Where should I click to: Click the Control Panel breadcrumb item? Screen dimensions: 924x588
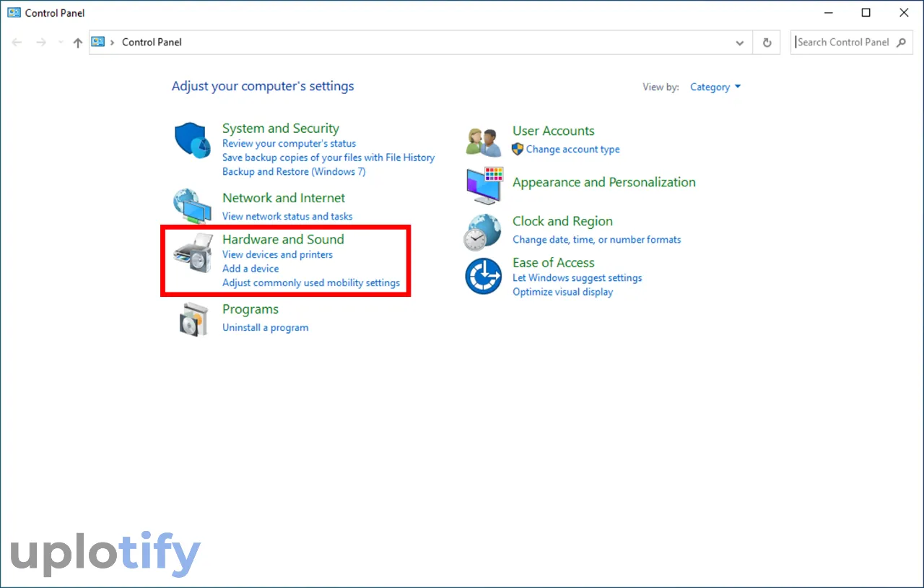pyautogui.click(x=152, y=42)
